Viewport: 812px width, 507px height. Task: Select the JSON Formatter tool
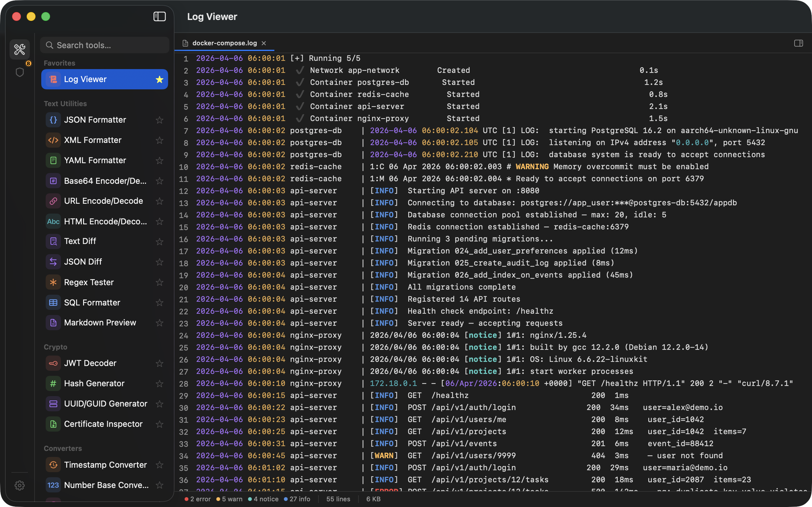pyautogui.click(x=95, y=120)
